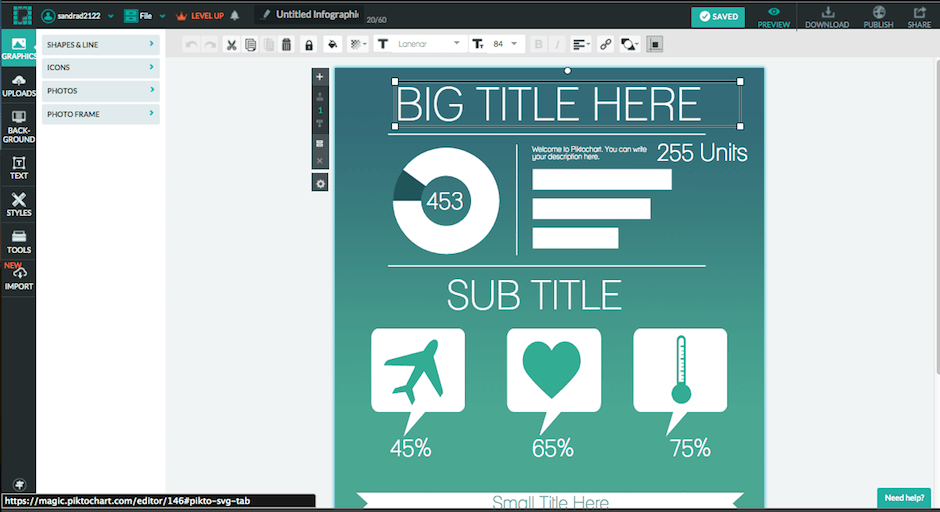This screenshot has height=512, width=940.
Task: Click the trash delete icon in toolbar
Action: tap(287, 44)
